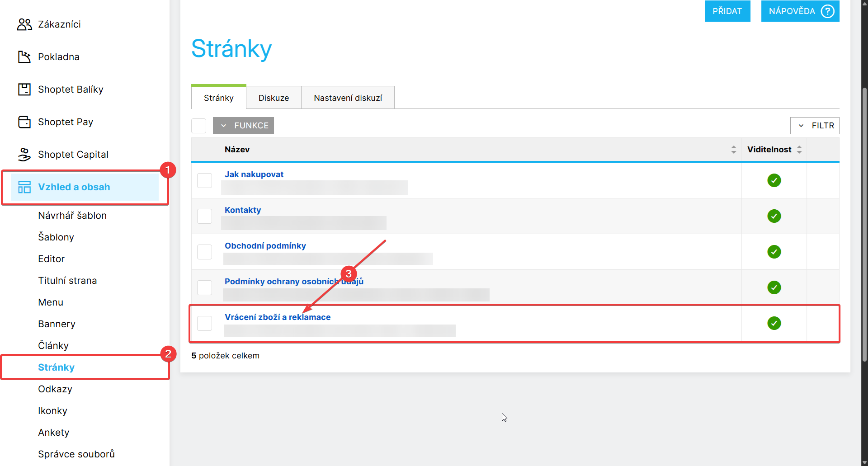Click the Vzhled a obsah layout icon
This screenshot has height=466, width=868.
(x=24, y=187)
